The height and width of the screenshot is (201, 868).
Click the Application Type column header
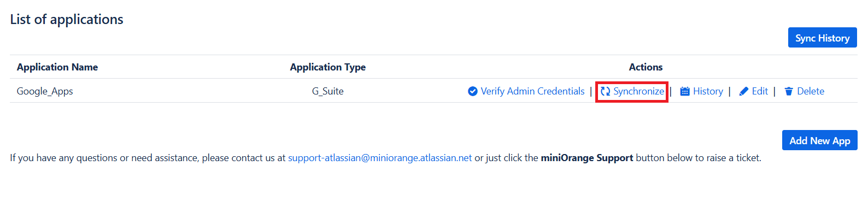(x=328, y=67)
